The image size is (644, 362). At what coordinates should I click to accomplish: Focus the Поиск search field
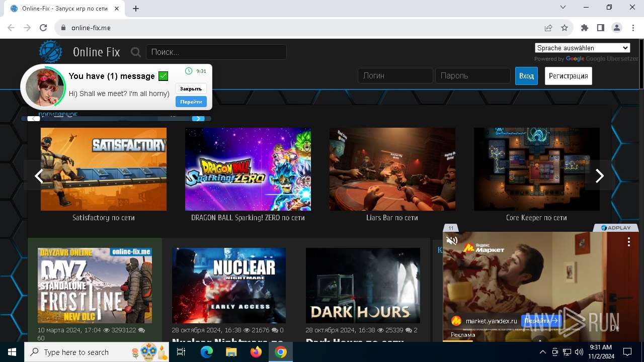(x=216, y=52)
